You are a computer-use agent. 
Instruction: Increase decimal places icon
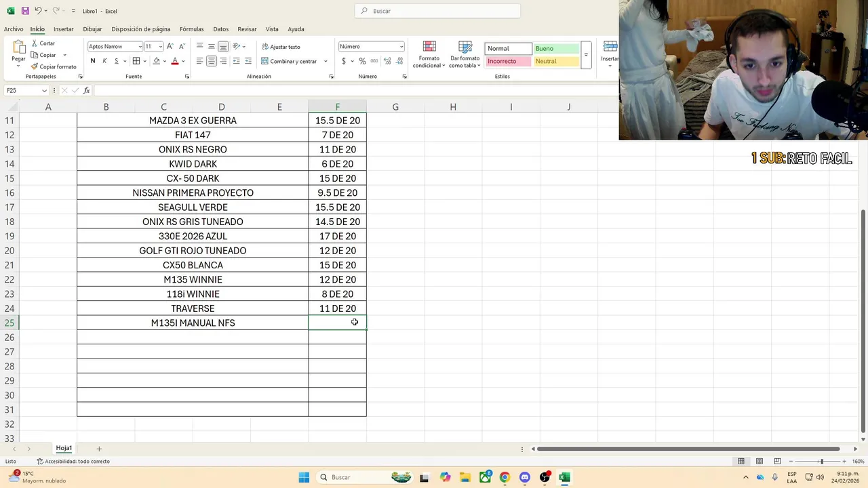[387, 61]
